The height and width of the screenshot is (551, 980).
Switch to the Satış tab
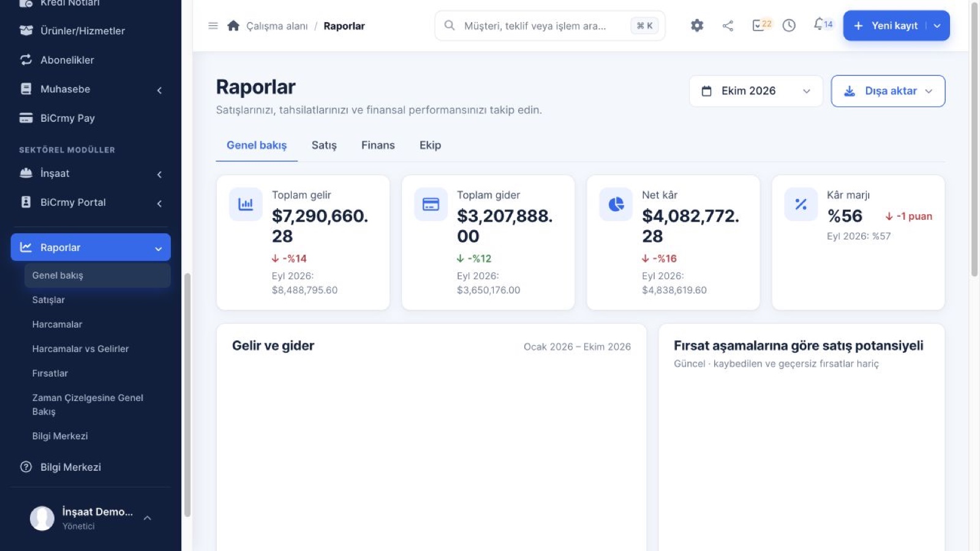pyautogui.click(x=324, y=146)
